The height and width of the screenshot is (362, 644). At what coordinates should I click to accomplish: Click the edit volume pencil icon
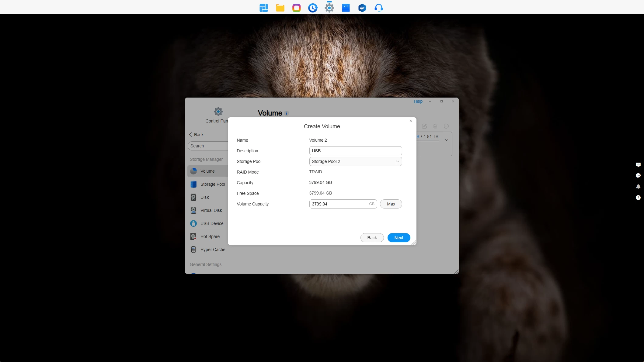pos(424,126)
